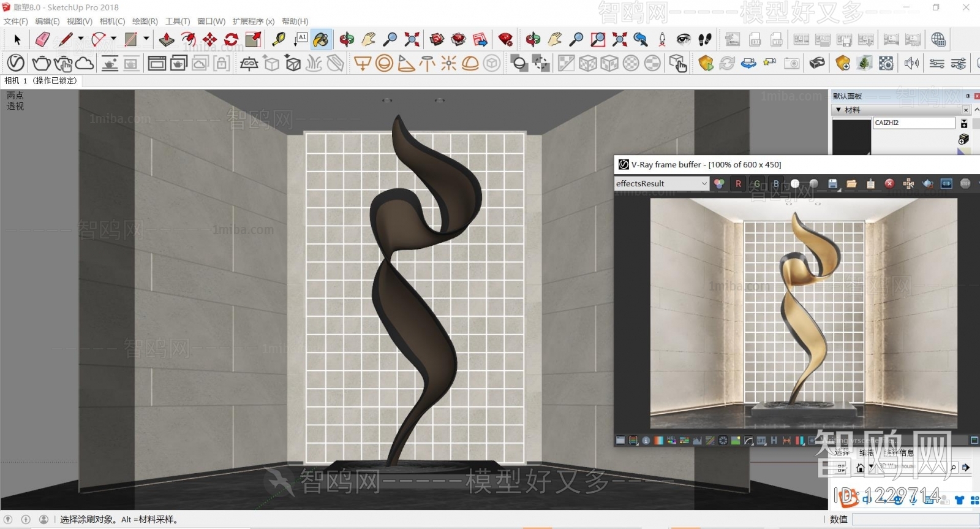Activate the Orbit tool in main toolbar
The width and height of the screenshot is (980, 529).
(347, 40)
